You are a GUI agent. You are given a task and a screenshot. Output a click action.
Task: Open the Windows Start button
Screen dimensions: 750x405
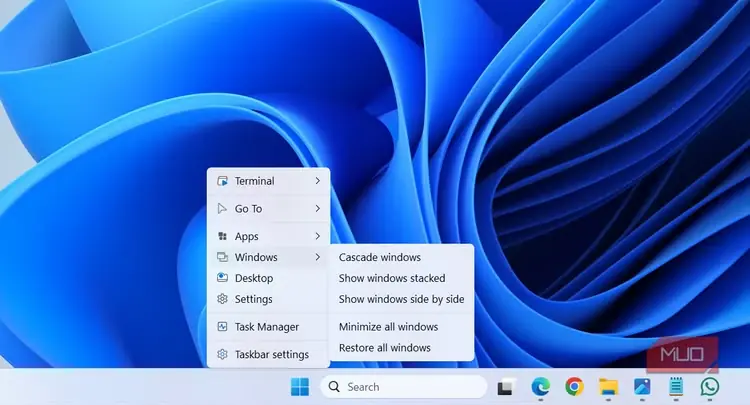[300, 387]
